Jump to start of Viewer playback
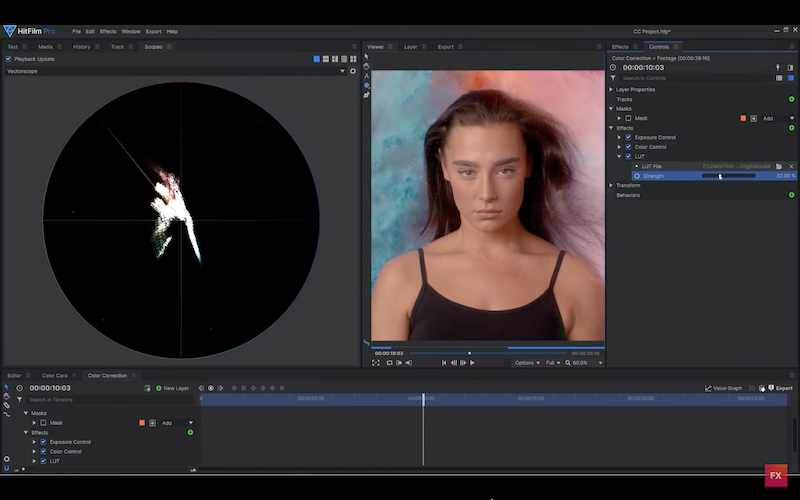Image resolution: width=800 pixels, height=500 pixels. click(444, 363)
